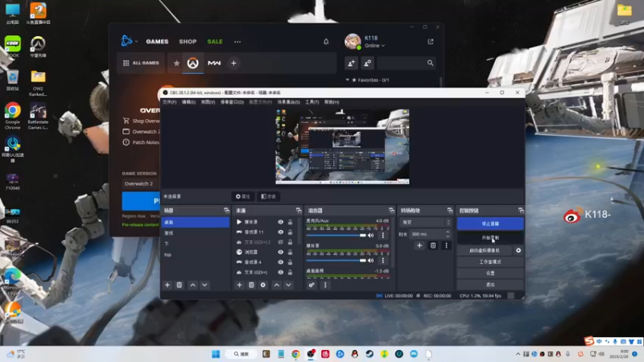
Task: Start virtual camera in OBS controls
Action: (485, 250)
